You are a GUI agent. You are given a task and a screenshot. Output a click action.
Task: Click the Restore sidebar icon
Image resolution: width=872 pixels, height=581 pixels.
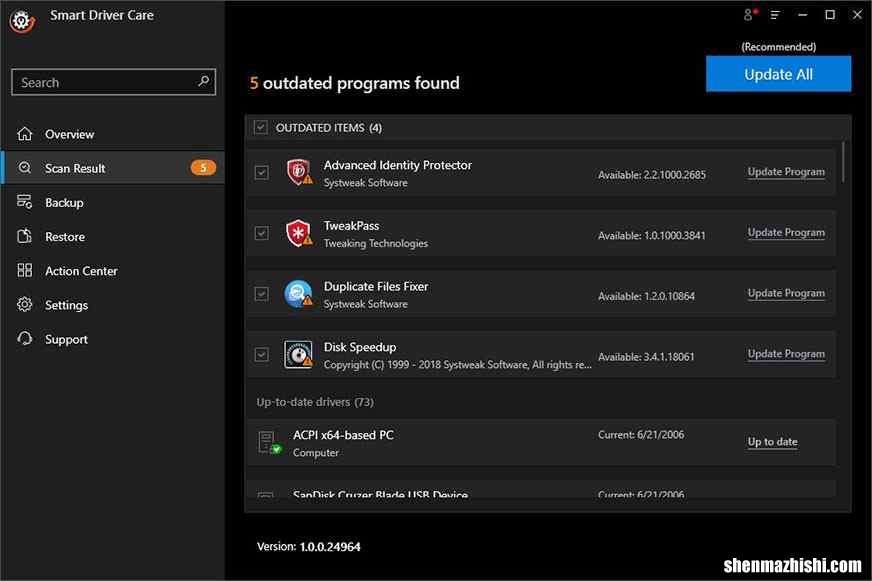point(24,236)
